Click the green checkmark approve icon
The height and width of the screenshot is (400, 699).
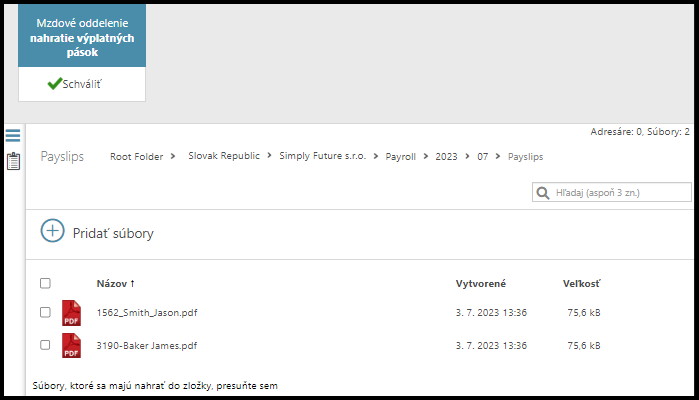coord(55,84)
